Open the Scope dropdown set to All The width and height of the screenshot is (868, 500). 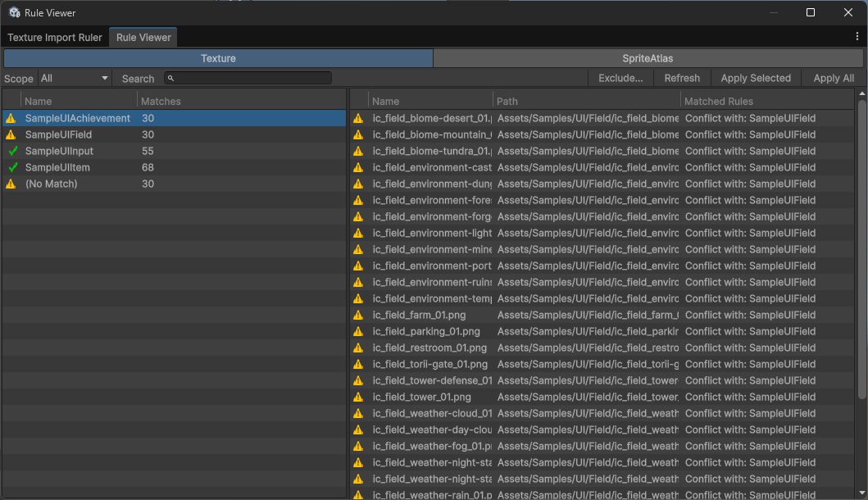click(75, 78)
